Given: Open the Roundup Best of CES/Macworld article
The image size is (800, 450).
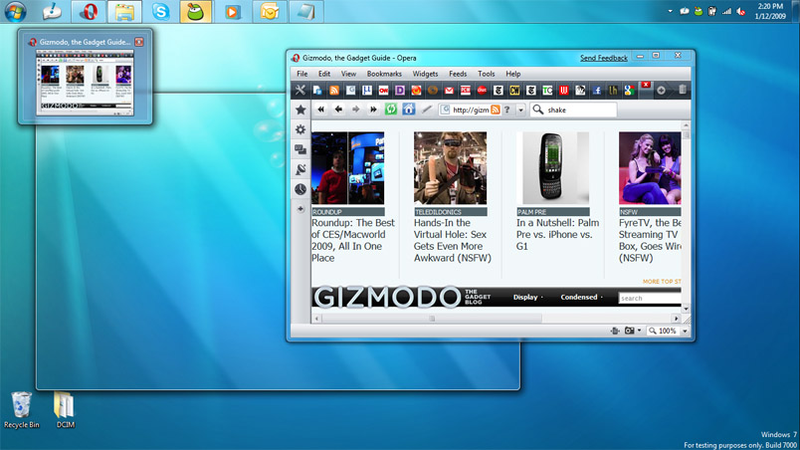Looking at the screenshot, I should point(353,240).
